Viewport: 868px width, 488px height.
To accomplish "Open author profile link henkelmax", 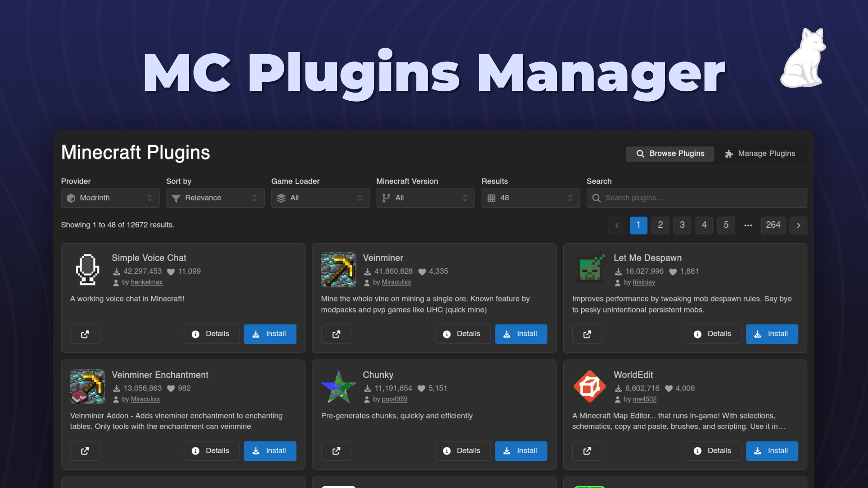I will click(x=146, y=282).
